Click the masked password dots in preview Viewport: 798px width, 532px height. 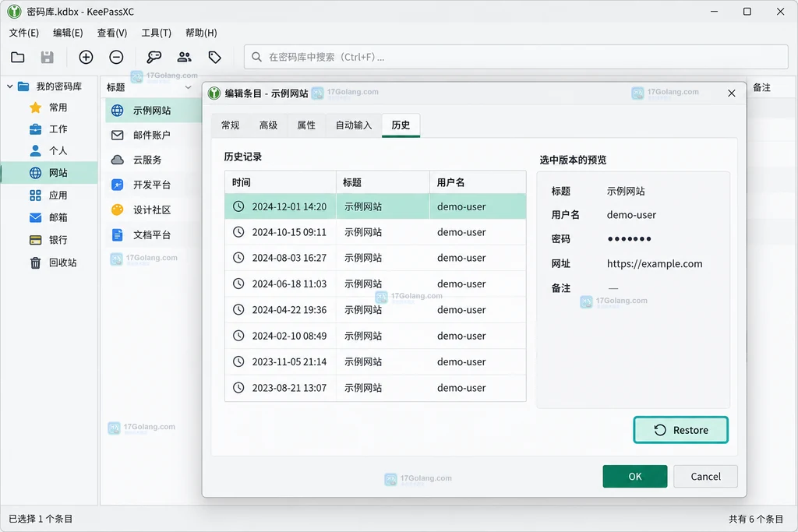(x=629, y=239)
